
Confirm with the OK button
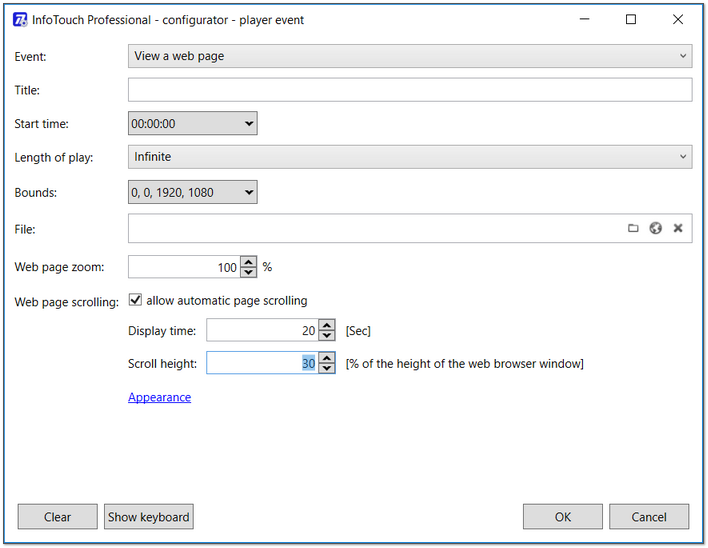(x=563, y=517)
